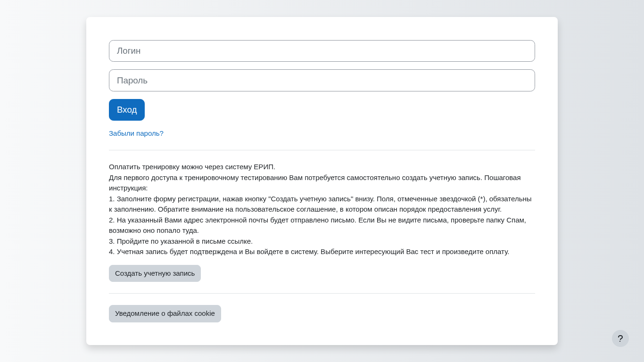
Task: Click the sentence starting with Для первого доступа
Action: tap(283, 178)
